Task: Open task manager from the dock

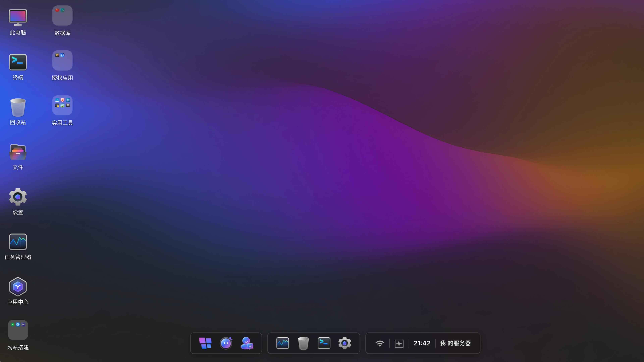Action: coord(282,343)
